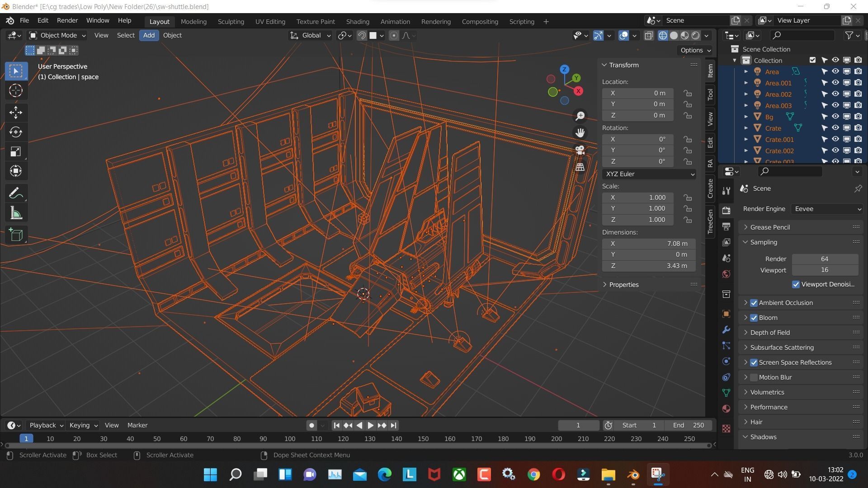Open the Render Engine dropdown
Viewport: 868px width, 488px height.
click(x=826, y=209)
